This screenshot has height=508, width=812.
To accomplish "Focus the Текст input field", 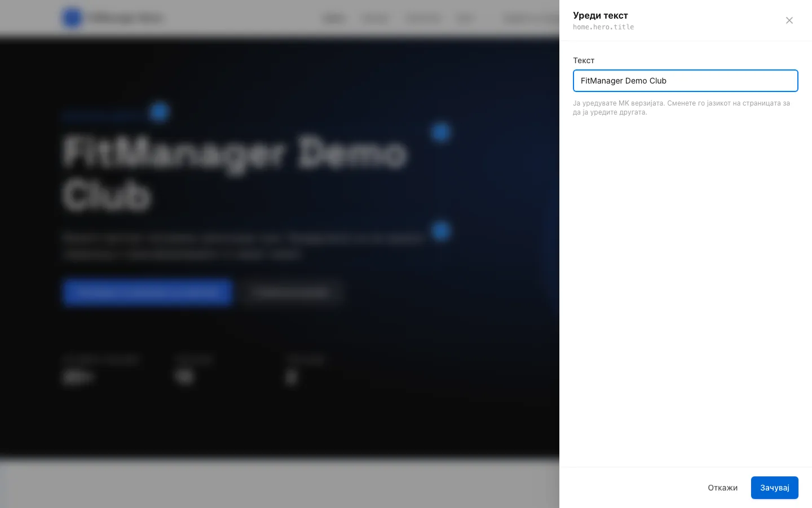I will [x=686, y=81].
